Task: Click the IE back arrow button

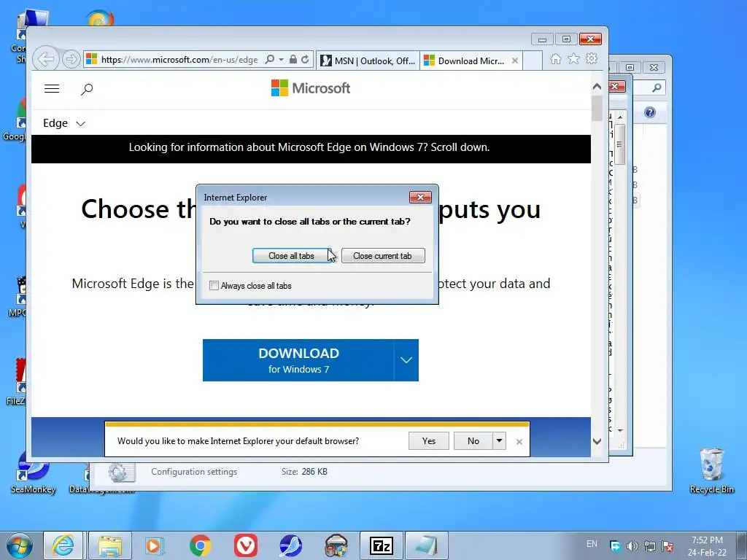Action: tap(46, 59)
